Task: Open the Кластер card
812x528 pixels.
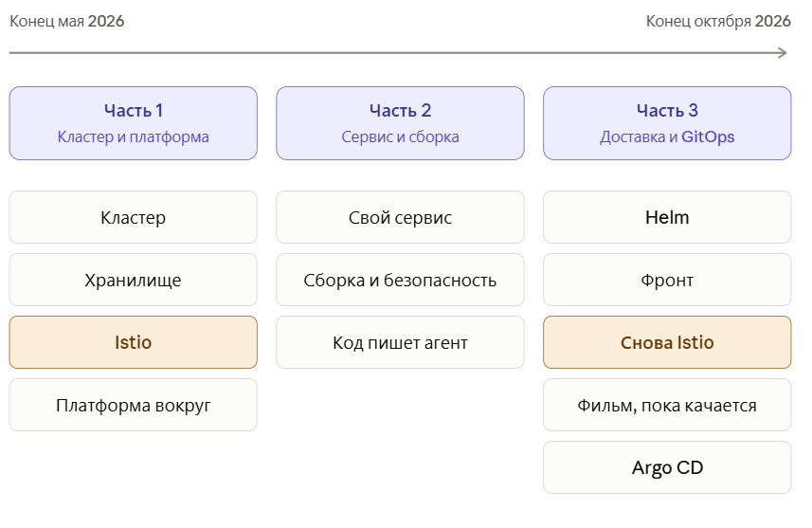Action: pyautogui.click(x=133, y=217)
